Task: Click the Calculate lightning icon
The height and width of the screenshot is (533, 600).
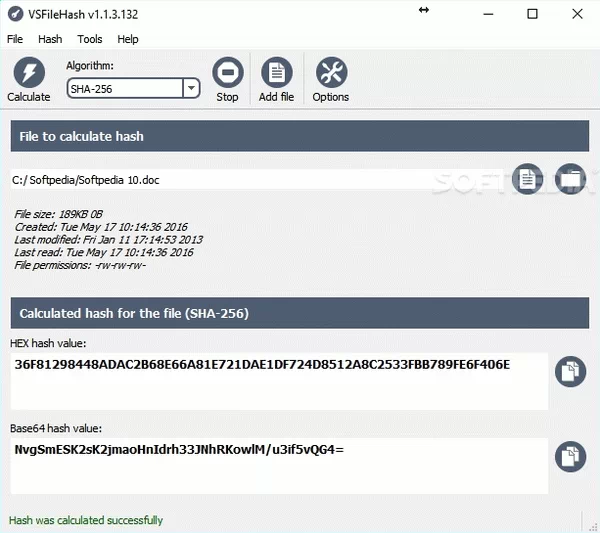Action: tap(28, 73)
